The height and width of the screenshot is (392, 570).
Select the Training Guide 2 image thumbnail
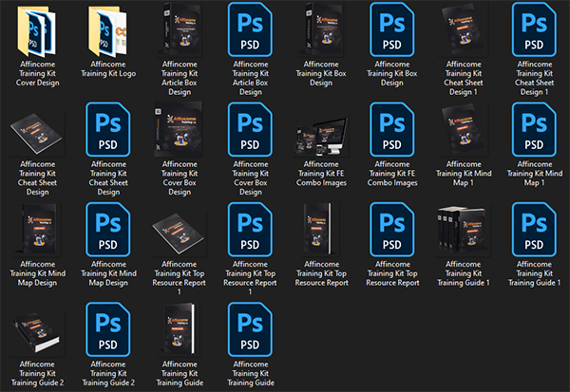[x=36, y=333]
